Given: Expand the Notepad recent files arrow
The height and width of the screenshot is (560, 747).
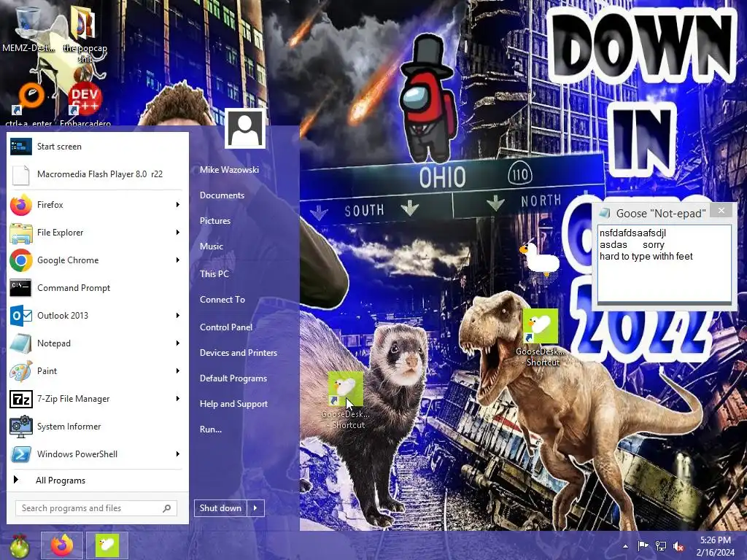Looking at the screenshot, I should point(178,343).
